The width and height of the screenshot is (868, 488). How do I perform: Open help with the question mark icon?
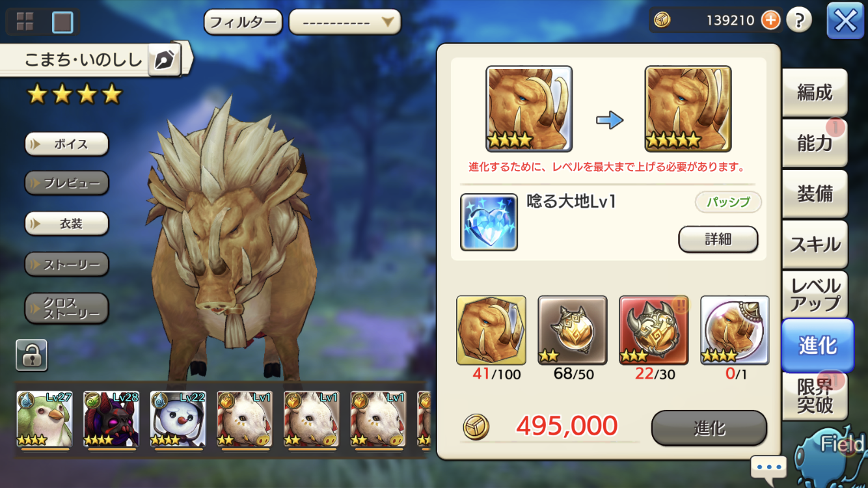pyautogui.click(x=799, y=21)
